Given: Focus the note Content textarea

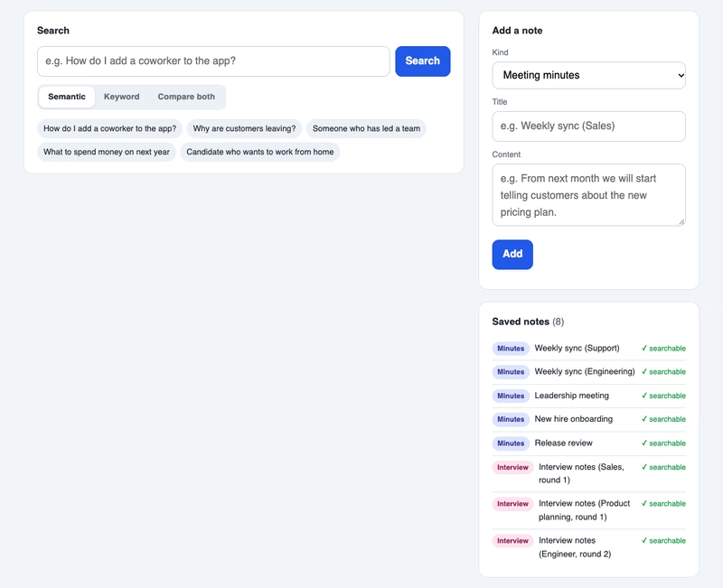Looking at the screenshot, I should point(589,195).
